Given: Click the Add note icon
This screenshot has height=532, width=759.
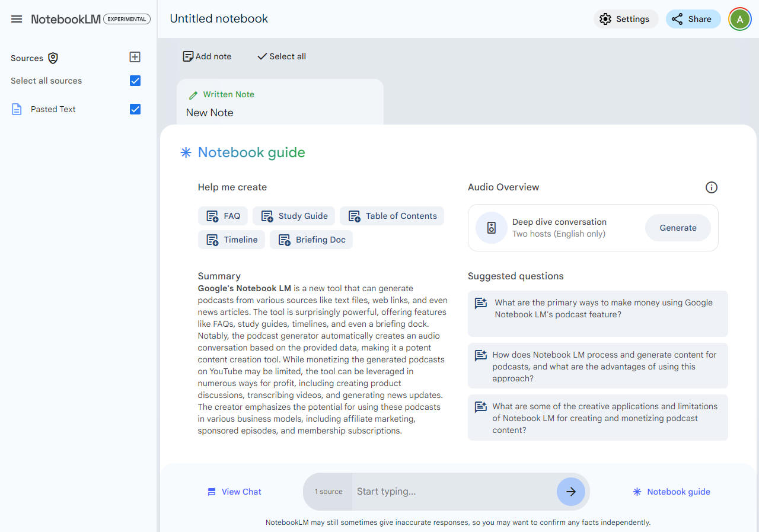Looking at the screenshot, I should tap(188, 56).
